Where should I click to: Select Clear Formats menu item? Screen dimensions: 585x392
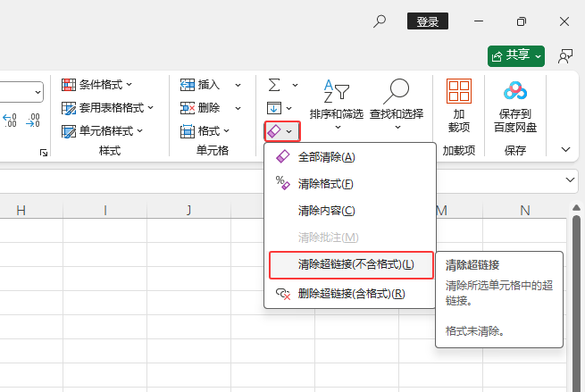tap(325, 184)
